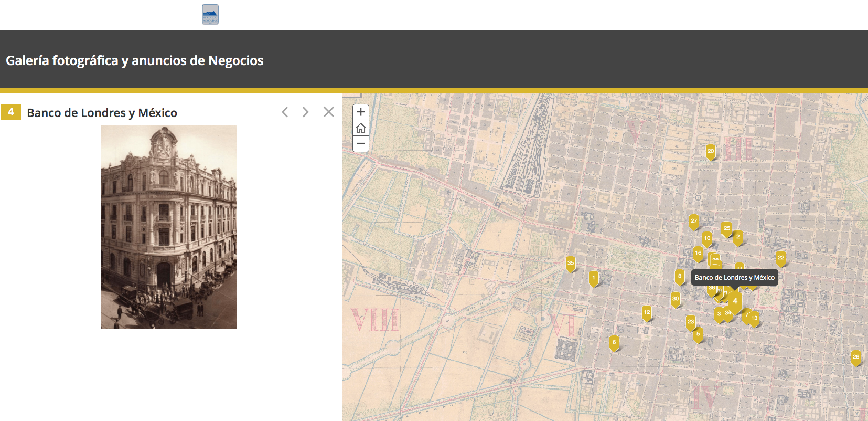Screen dimensions: 868x421
Task: Click the logo icon at top
Action: pos(210,14)
